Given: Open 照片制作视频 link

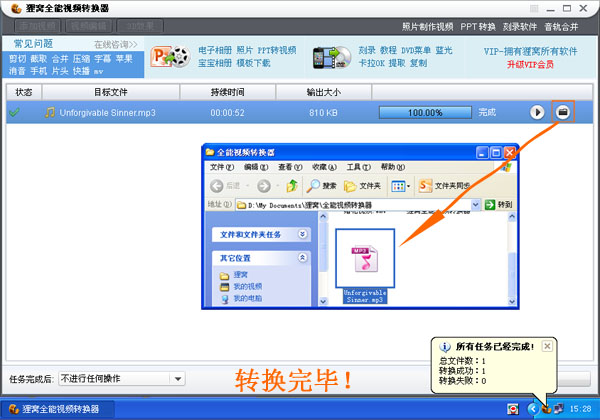Looking at the screenshot, I should [427, 27].
